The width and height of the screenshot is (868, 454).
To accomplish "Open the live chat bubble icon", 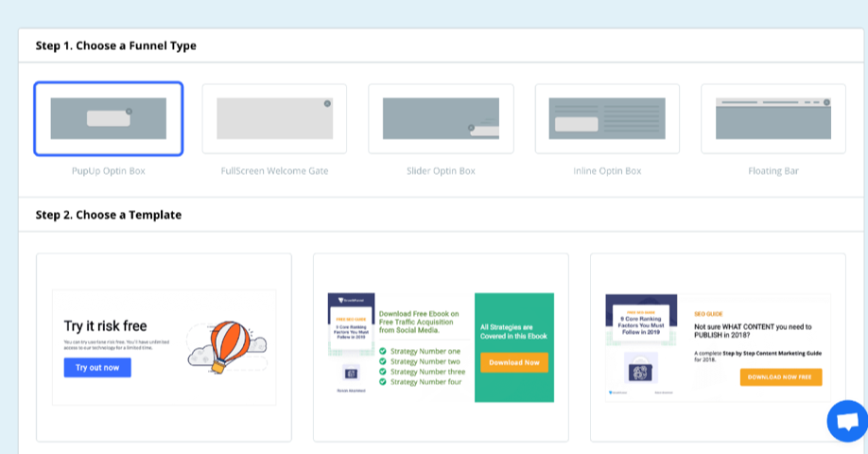I will (x=846, y=421).
